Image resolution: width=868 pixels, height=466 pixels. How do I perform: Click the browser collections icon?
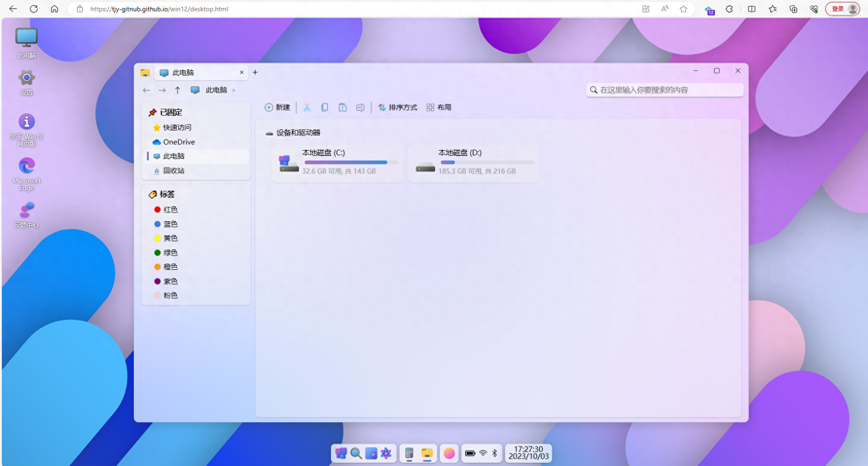pos(793,9)
